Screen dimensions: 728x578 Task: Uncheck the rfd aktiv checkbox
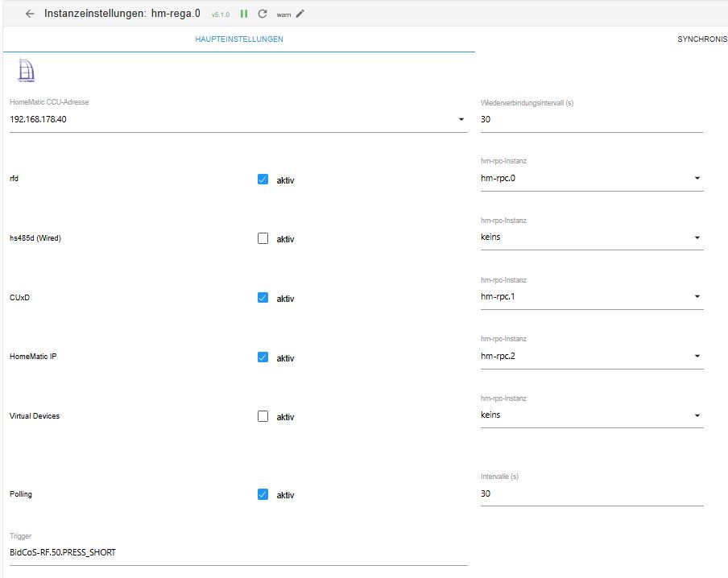(263, 180)
